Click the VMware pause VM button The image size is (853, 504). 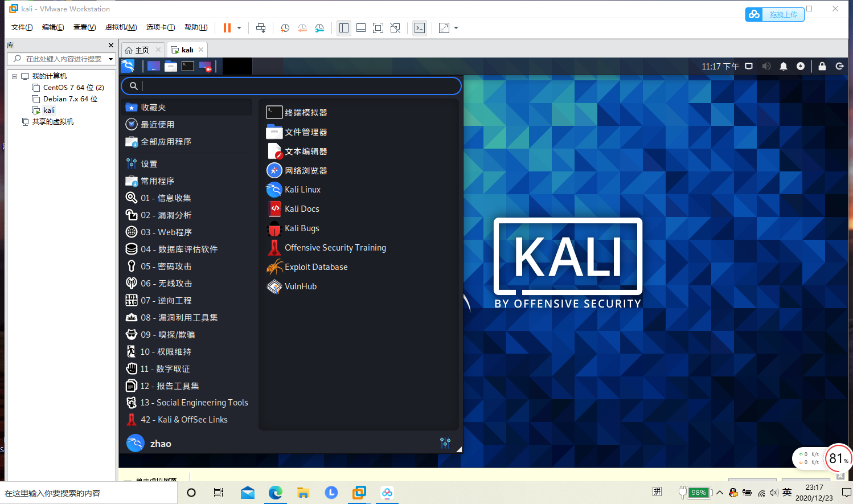click(x=227, y=28)
